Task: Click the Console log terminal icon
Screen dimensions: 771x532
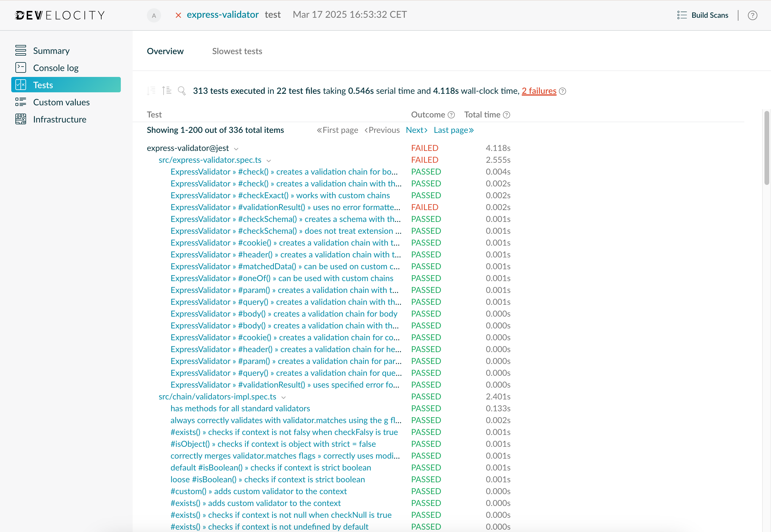Action: [21, 68]
